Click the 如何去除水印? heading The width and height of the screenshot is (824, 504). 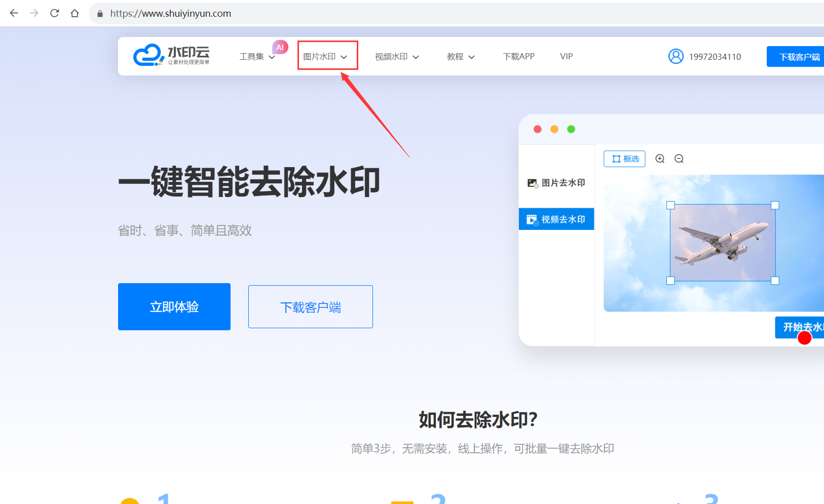tap(478, 420)
